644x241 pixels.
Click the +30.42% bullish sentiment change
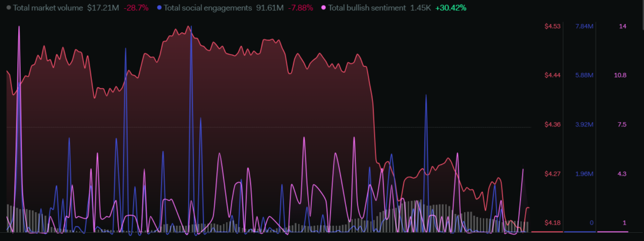pyautogui.click(x=451, y=8)
